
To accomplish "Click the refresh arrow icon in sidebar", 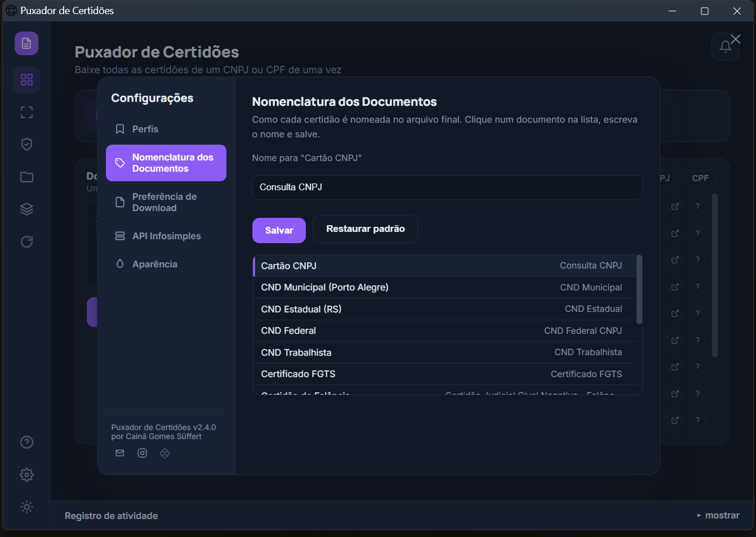I will (26, 241).
